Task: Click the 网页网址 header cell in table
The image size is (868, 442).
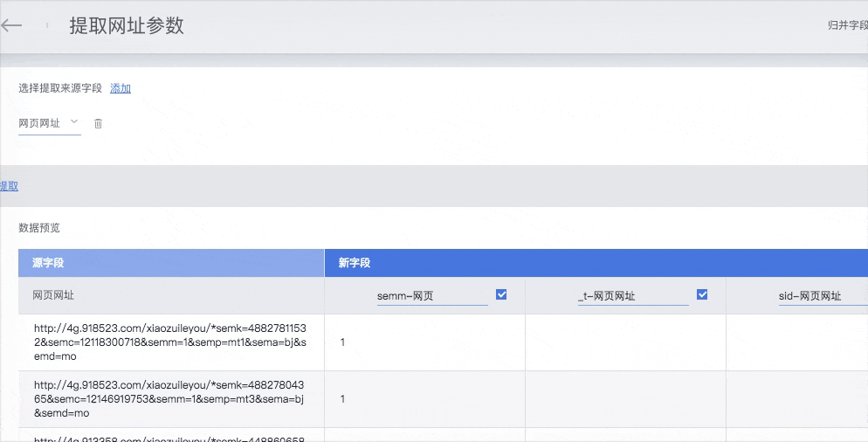Action: [171, 295]
